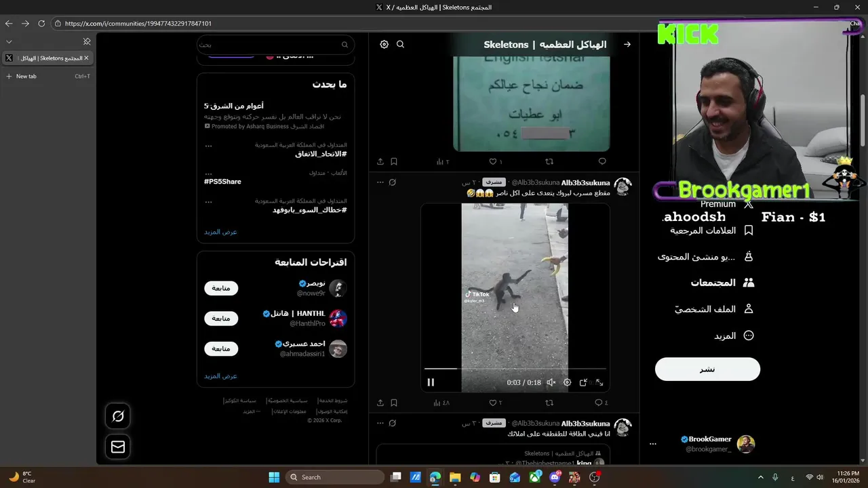This screenshot has width=868, height=488.
Task: Expand the video to fullscreen
Action: 599,382
